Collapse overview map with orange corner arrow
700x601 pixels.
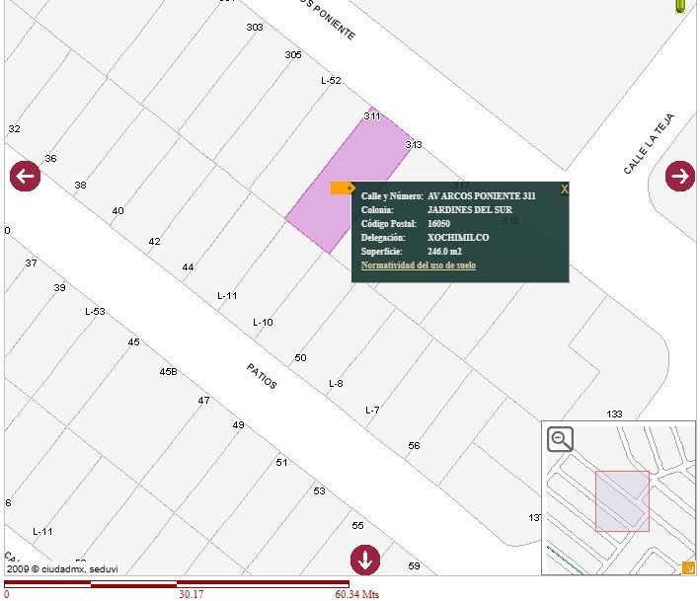coord(688,568)
